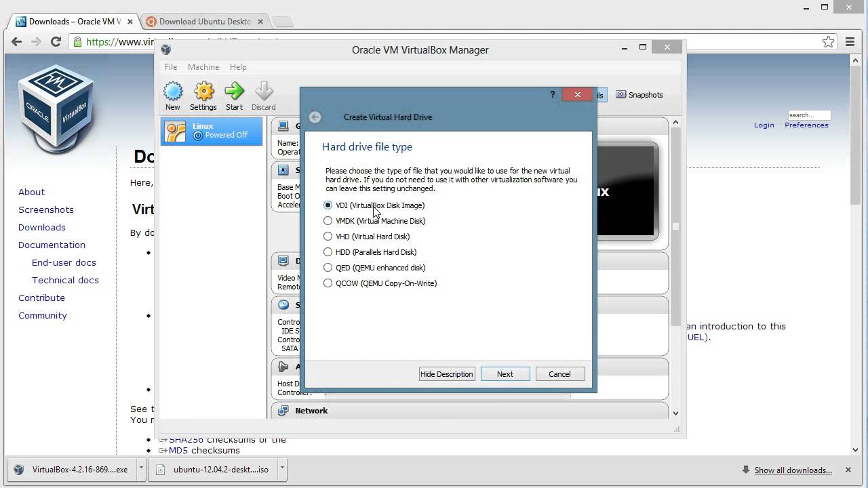Reload the browser page
Image resolution: width=868 pixels, height=488 pixels.
coord(56,41)
